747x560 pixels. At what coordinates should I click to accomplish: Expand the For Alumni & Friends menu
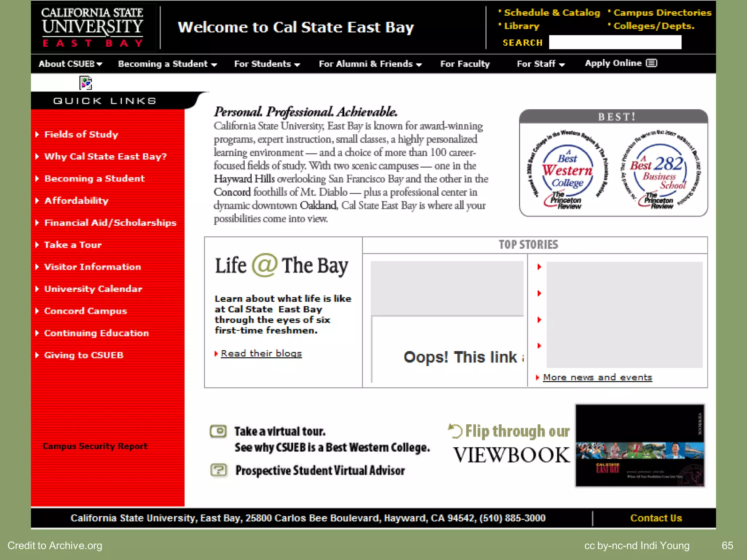pos(370,64)
